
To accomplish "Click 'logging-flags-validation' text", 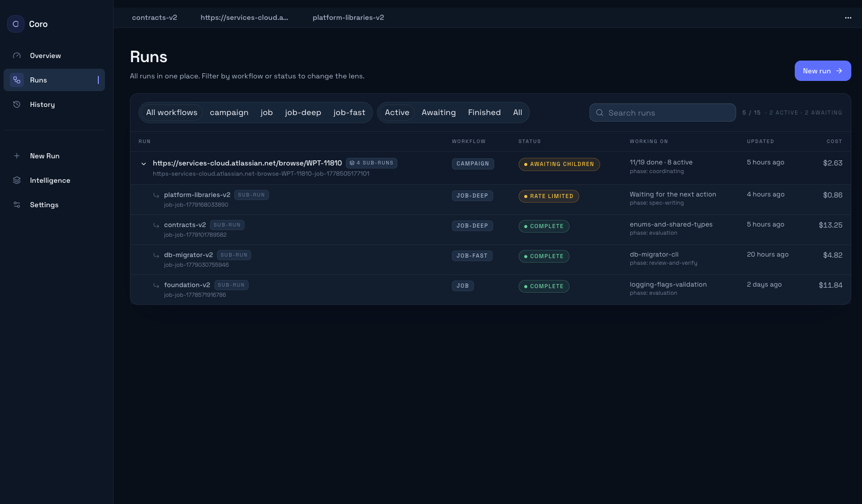I will pos(668,284).
